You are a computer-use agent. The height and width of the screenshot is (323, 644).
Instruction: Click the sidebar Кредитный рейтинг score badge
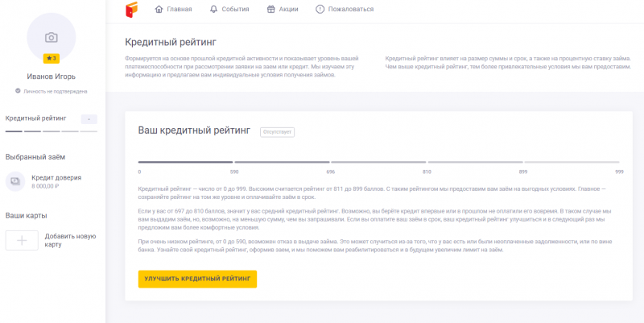pyautogui.click(x=89, y=118)
